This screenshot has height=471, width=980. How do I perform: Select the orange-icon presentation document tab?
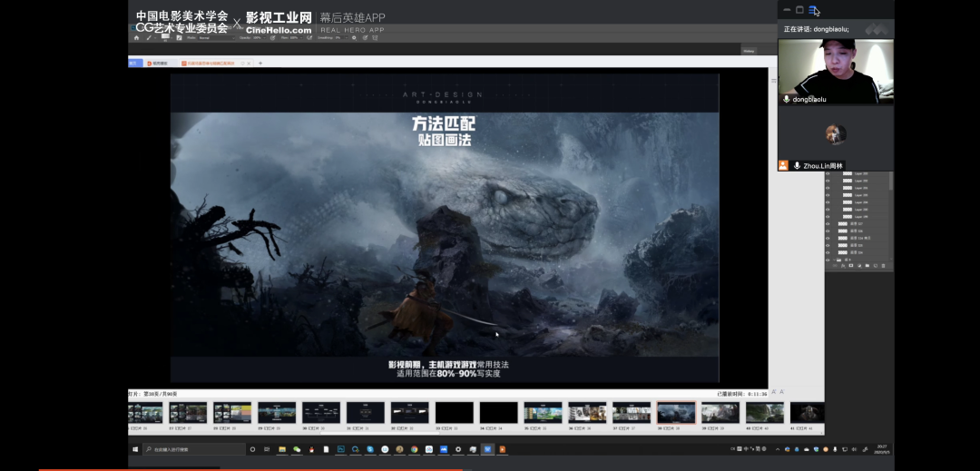point(208,64)
